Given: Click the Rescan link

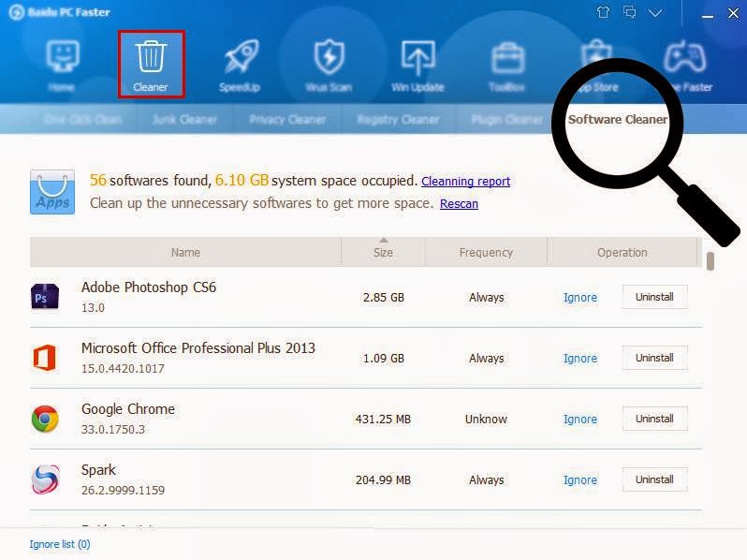Looking at the screenshot, I should (459, 203).
